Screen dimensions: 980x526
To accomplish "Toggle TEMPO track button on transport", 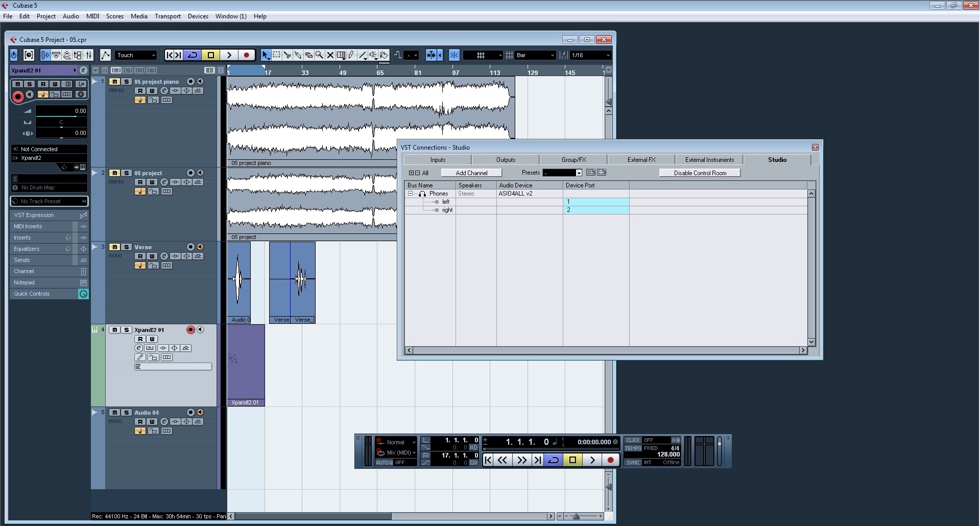I will point(633,448).
